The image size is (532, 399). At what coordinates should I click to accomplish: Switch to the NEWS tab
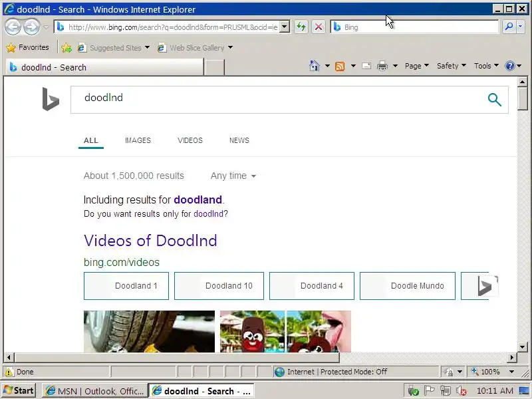pos(239,140)
